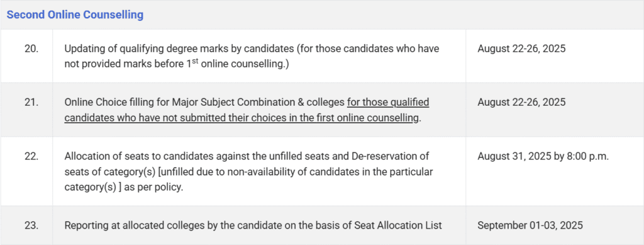Click the Reporting at allocated colleges text
This screenshot has width=644, height=245.
[253, 225]
